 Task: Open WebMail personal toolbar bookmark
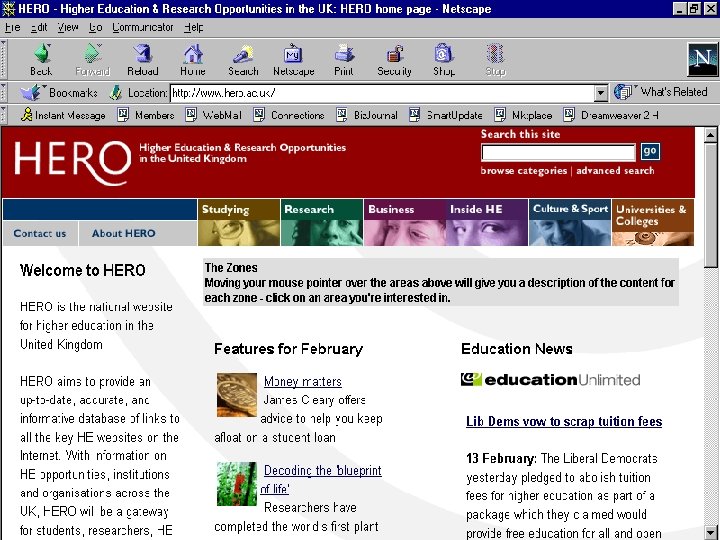click(x=214, y=115)
